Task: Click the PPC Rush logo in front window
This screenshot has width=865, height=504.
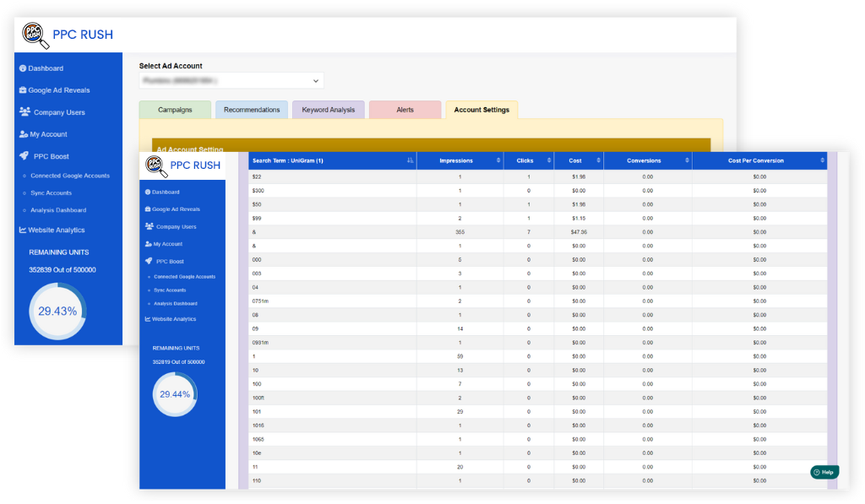Action: 156,166
